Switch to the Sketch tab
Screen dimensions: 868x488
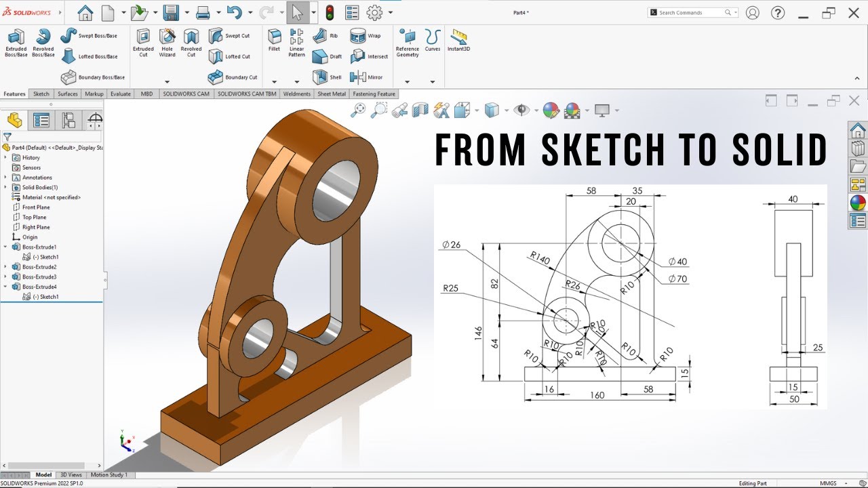click(41, 94)
